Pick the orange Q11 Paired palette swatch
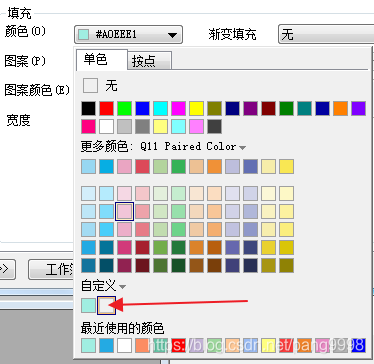The width and height of the screenshot is (374, 364). point(214,167)
